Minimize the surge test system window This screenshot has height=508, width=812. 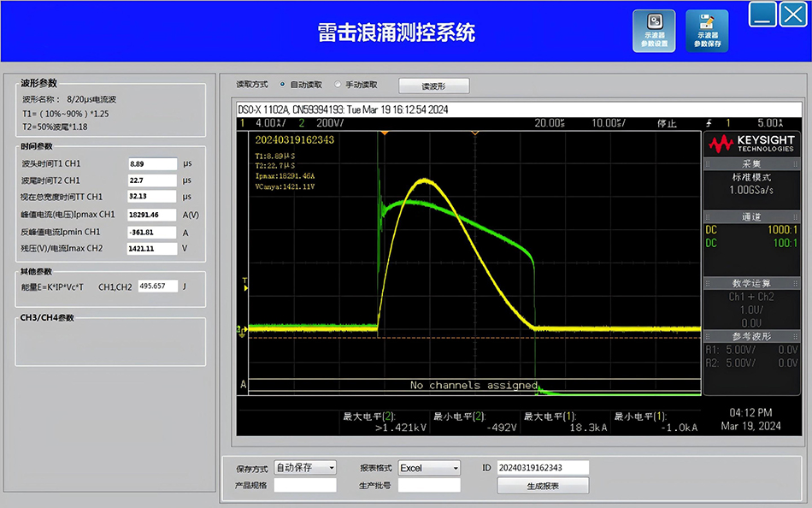pos(763,15)
